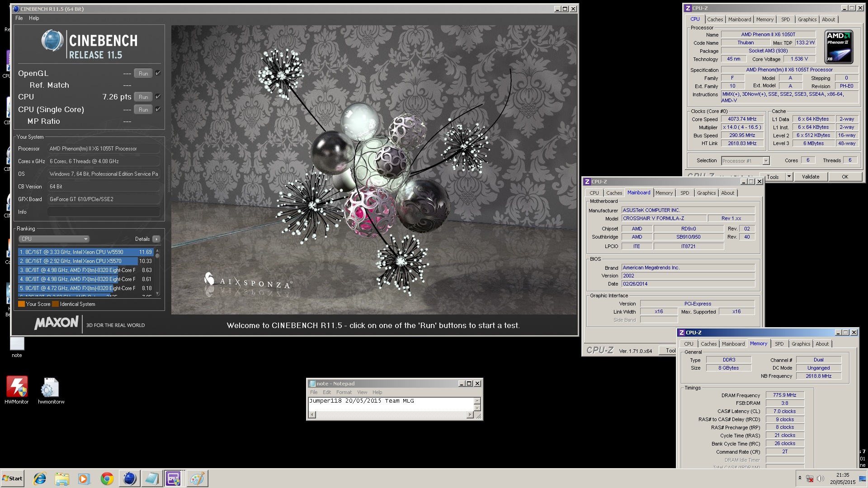Click the clock in system tray
Image resolution: width=868 pixels, height=488 pixels.
[843, 479]
